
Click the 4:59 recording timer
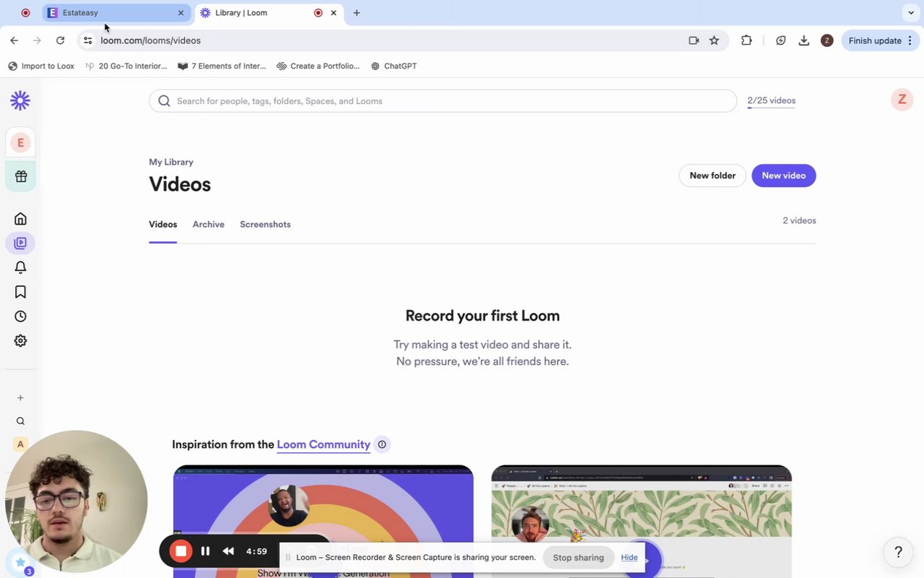pyautogui.click(x=256, y=551)
